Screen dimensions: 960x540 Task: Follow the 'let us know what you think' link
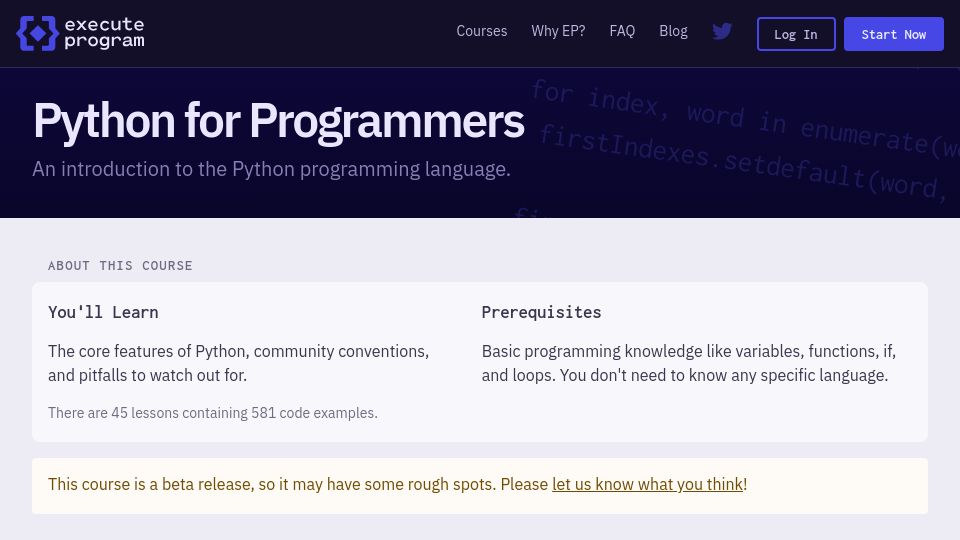648,484
